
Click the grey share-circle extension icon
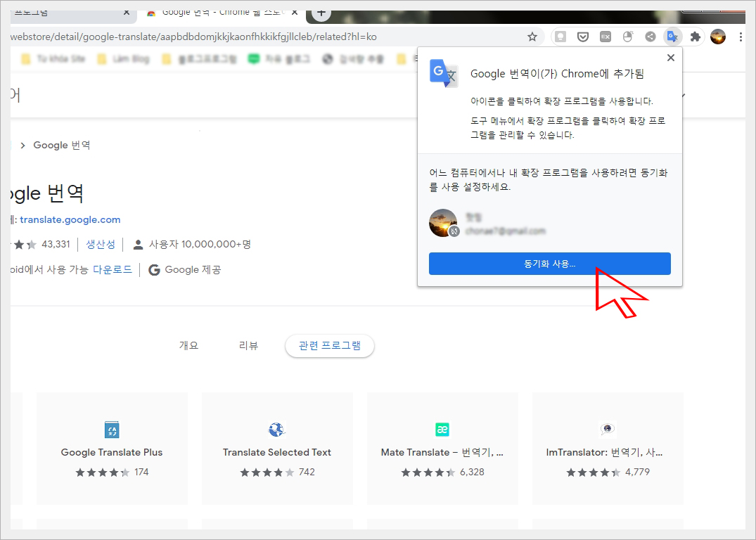point(650,37)
